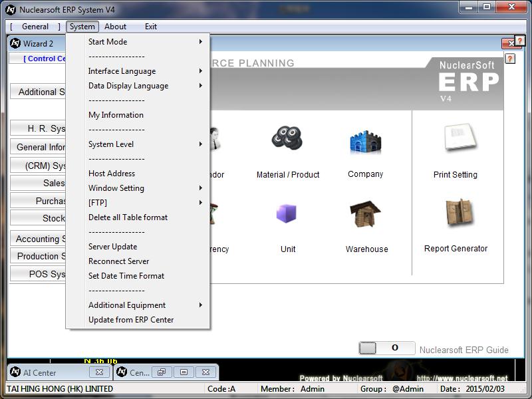Image resolution: width=532 pixels, height=399 pixels.
Task: Click the Nuclearsoft logo in the title bar
Action: point(11,10)
